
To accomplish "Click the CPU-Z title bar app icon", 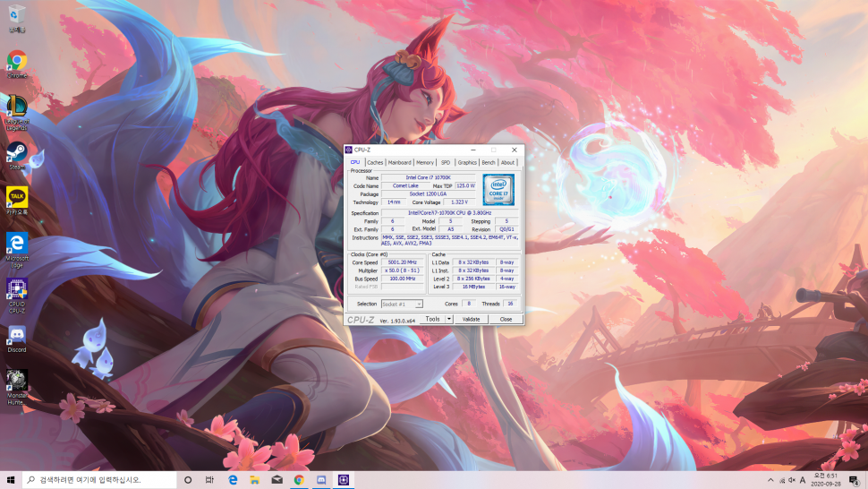I will point(349,150).
